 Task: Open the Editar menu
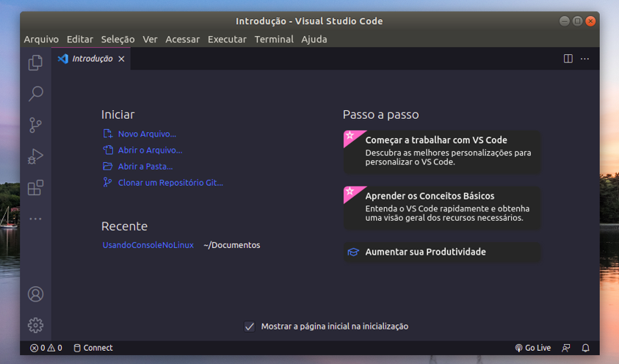pos(80,40)
